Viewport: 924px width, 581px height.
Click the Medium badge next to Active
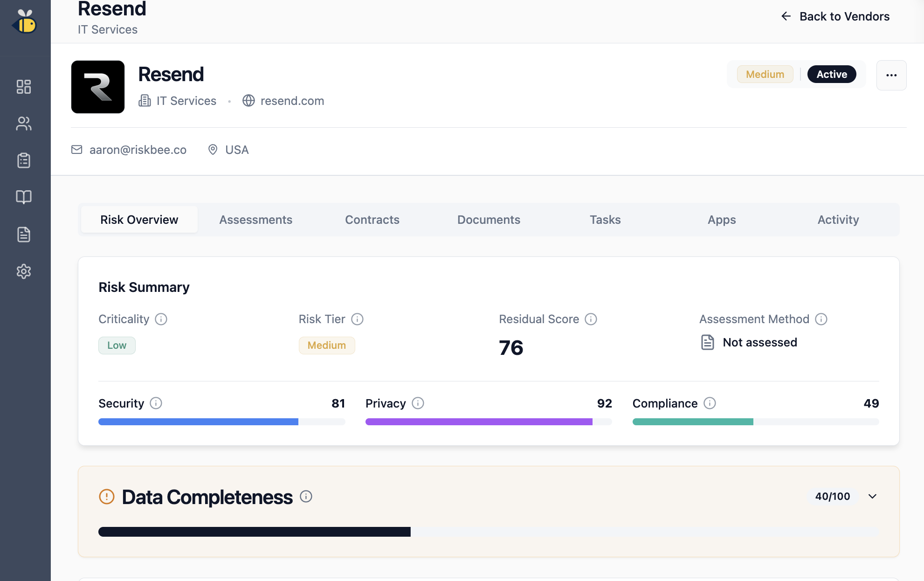765,74
